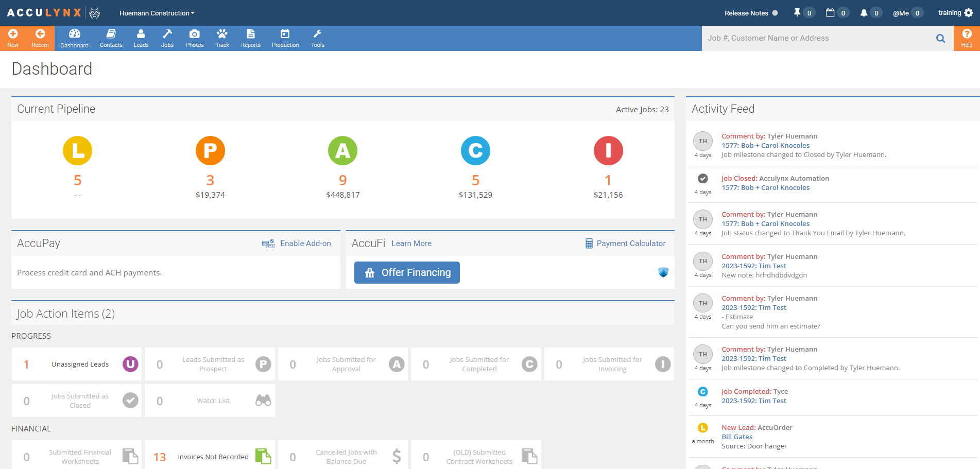Open the Recent back-arrow icon
The image size is (980, 469).
(40, 33)
